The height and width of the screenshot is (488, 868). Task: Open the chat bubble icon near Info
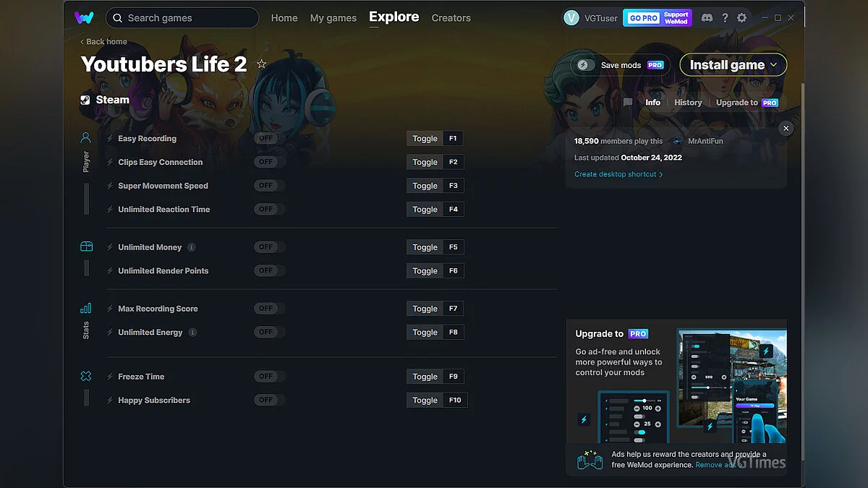pyautogui.click(x=628, y=103)
